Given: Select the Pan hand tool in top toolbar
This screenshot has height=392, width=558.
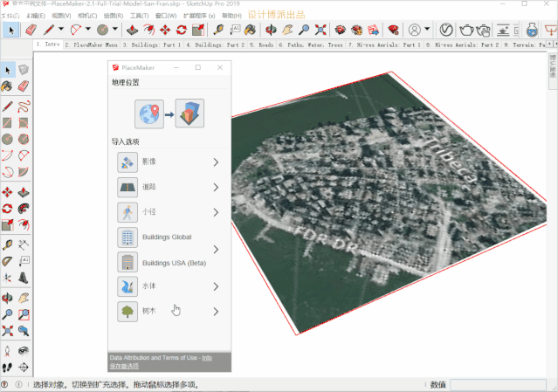Looking at the screenshot, I should pyautogui.click(x=287, y=30).
